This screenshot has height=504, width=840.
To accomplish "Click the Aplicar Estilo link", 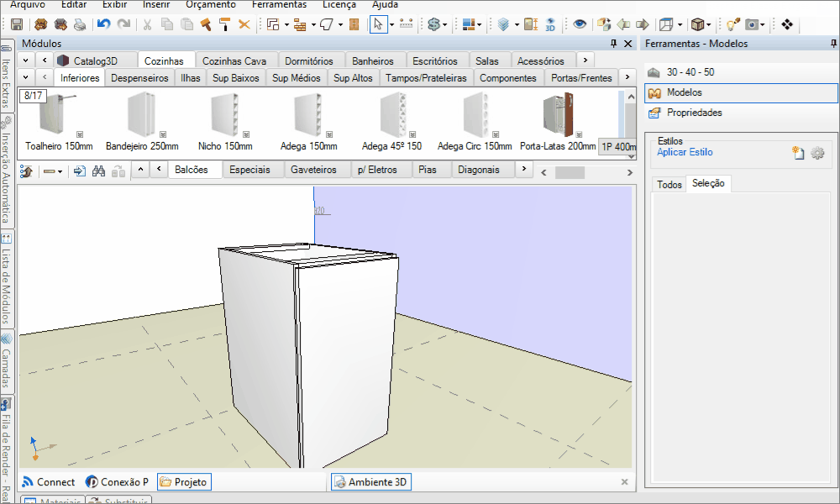I will click(685, 152).
